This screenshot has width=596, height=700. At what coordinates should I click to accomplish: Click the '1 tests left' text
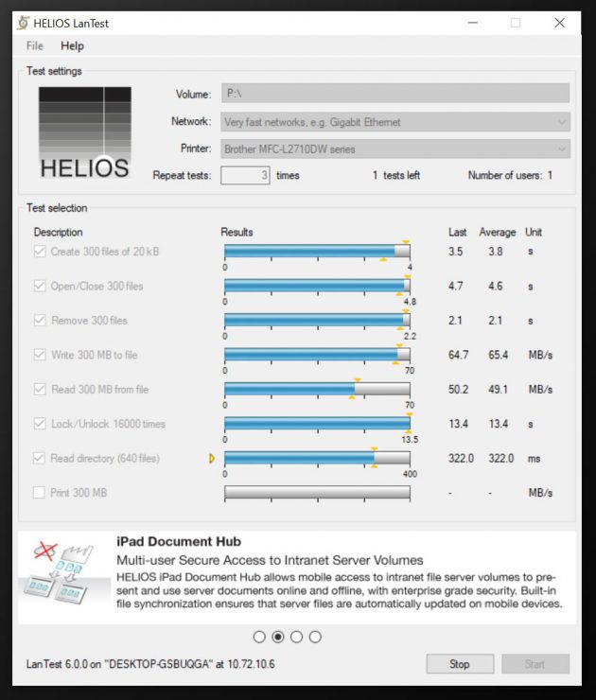tap(396, 175)
